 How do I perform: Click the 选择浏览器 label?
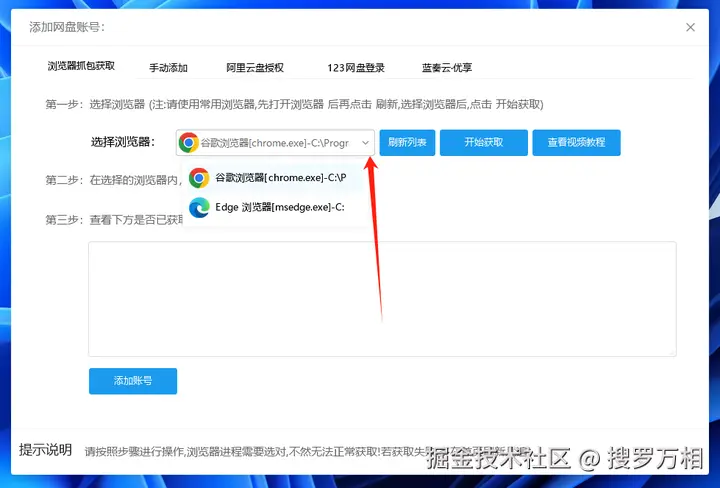pos(123,142)
